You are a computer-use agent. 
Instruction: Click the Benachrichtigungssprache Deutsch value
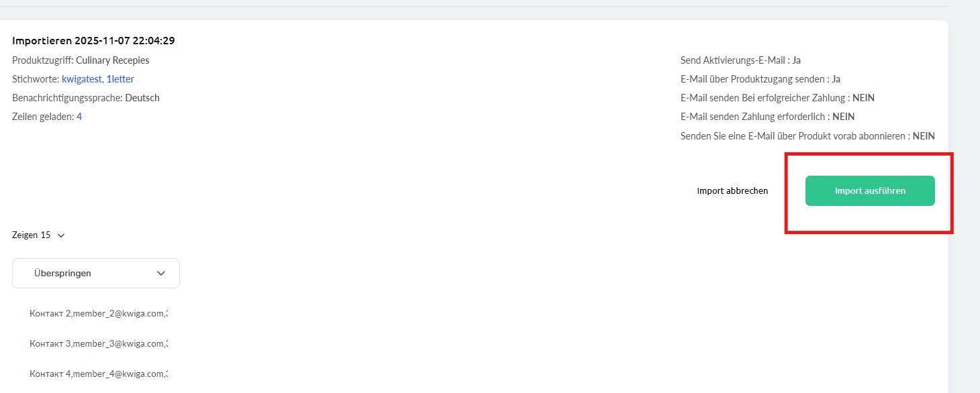coord(142,98)
